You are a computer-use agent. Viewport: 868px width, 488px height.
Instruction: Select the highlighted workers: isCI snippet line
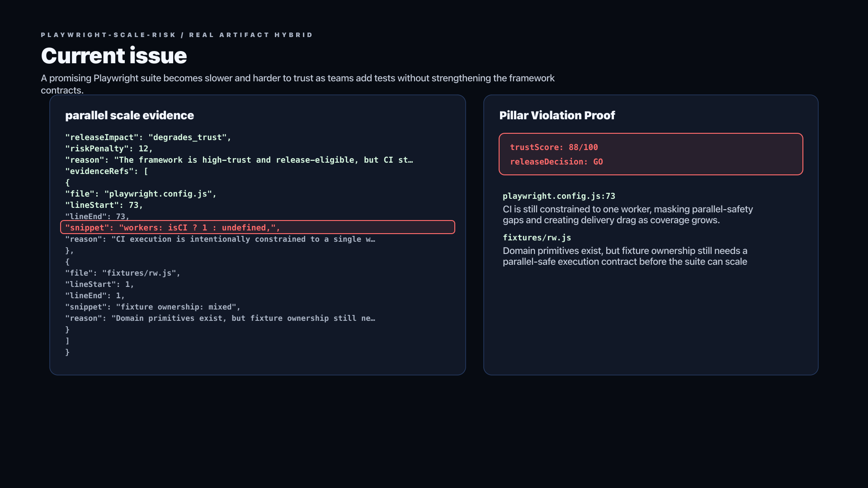click(258, 227)
